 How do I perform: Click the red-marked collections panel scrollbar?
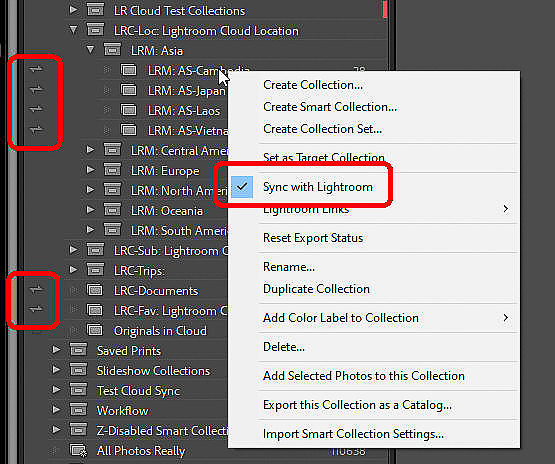pos(385,10)
